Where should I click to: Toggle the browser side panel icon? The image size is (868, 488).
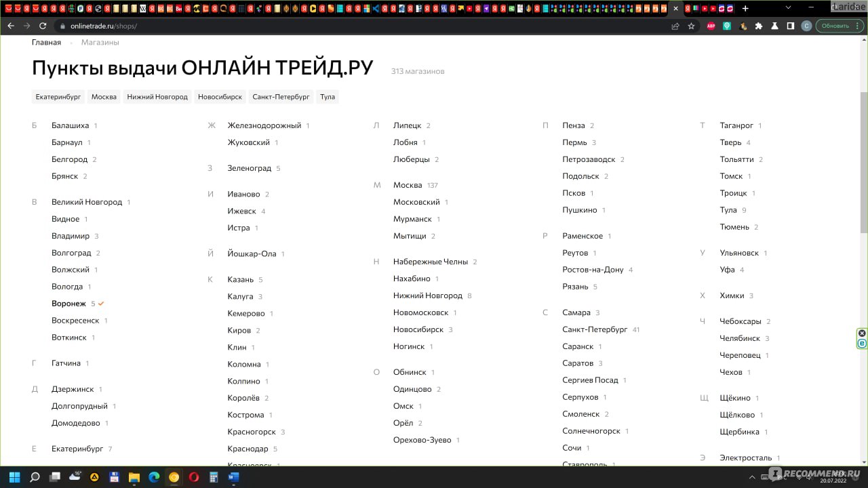[791, 26]
